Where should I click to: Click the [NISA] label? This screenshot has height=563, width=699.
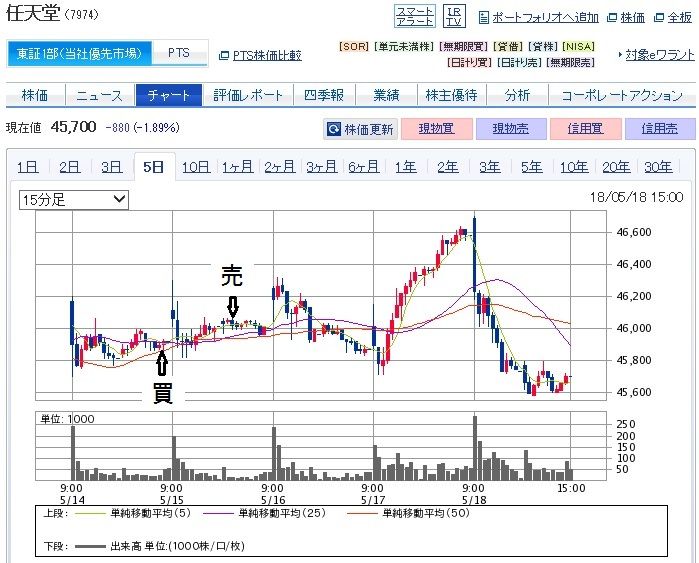[579, 46]
